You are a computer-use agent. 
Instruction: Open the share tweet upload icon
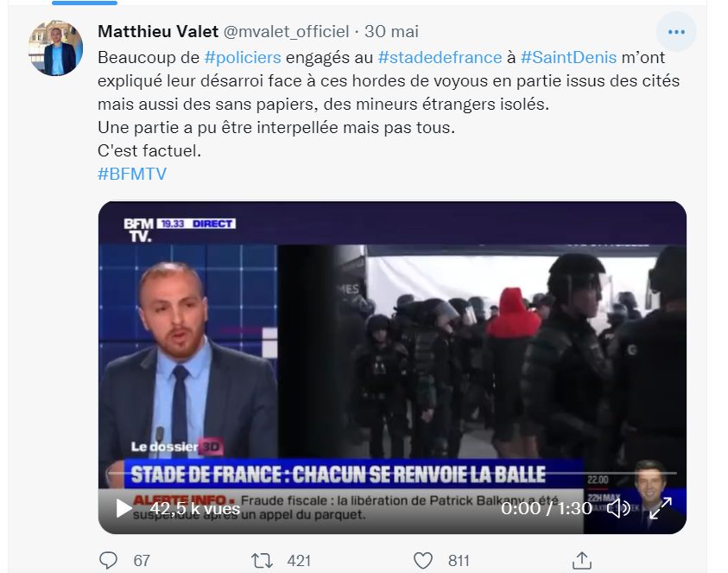[x=582, y=560]
